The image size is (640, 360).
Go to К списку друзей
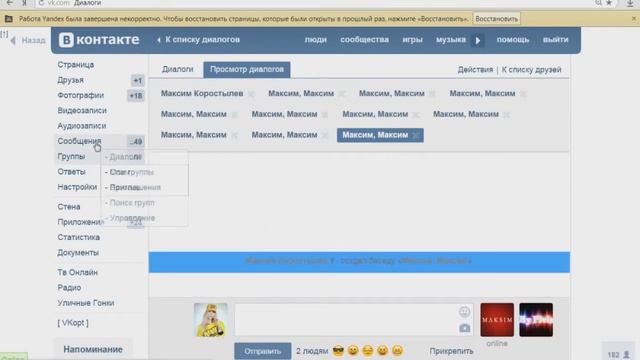coord(531,69)
